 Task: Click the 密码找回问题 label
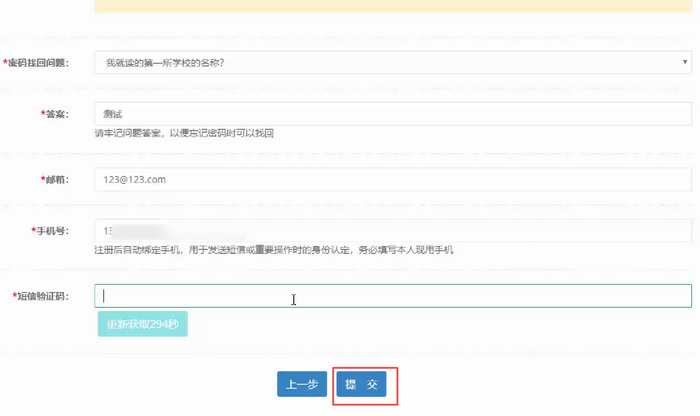coord(40,63)
